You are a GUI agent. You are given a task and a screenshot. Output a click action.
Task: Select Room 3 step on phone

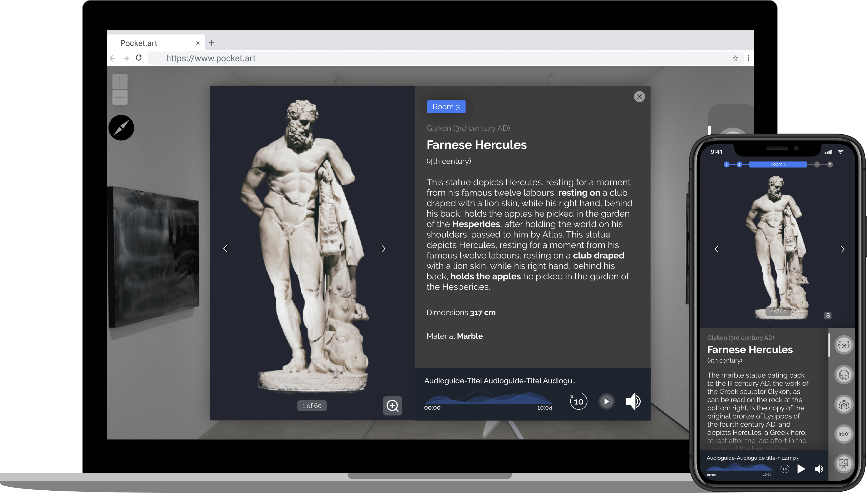(778, 164)
